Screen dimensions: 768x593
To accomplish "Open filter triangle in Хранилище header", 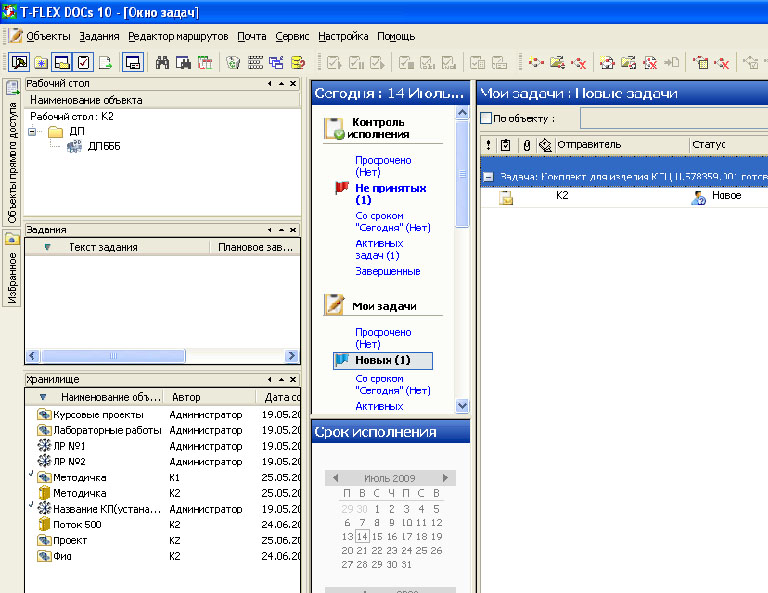I will pyautogui.click(x=43, y=397).
